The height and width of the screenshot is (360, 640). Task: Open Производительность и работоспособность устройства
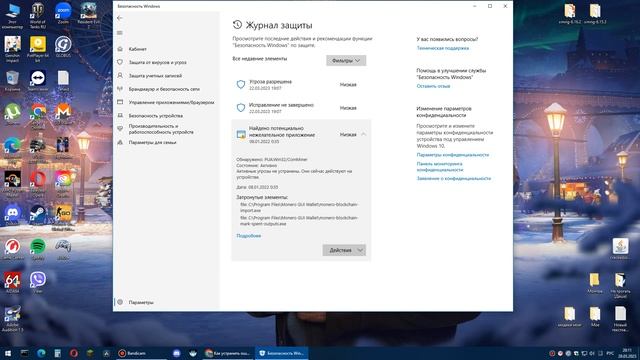pos(161,129)
